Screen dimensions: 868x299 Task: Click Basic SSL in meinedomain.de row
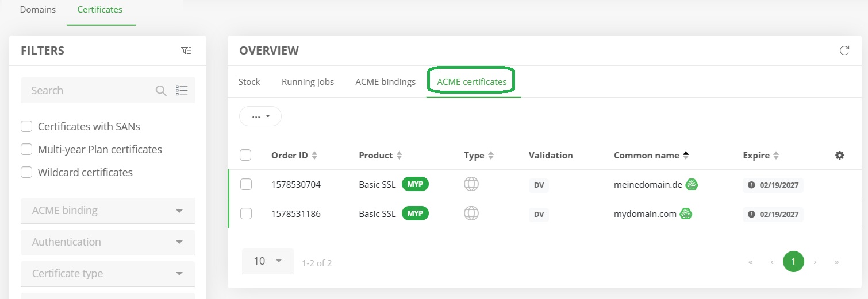coord(377,185)
